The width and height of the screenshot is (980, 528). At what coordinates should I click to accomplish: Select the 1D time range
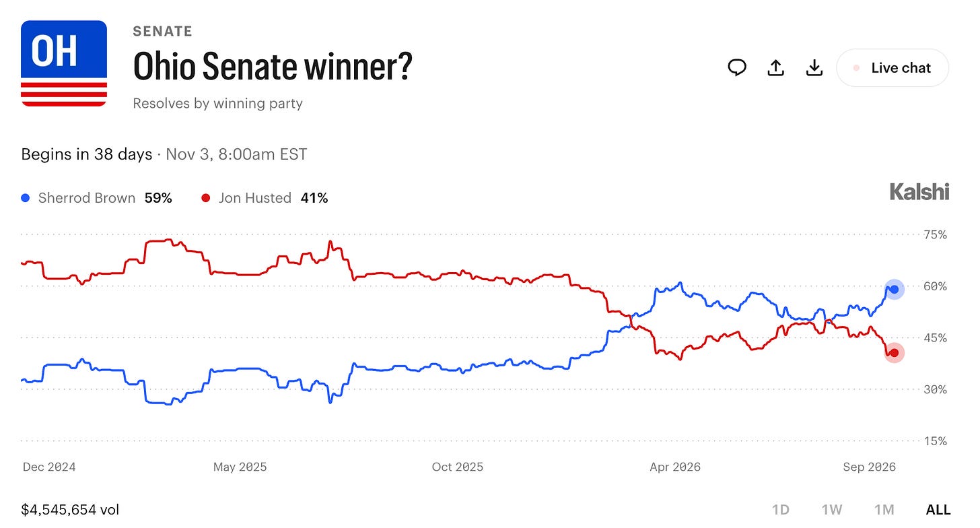[x=780, y=510]
